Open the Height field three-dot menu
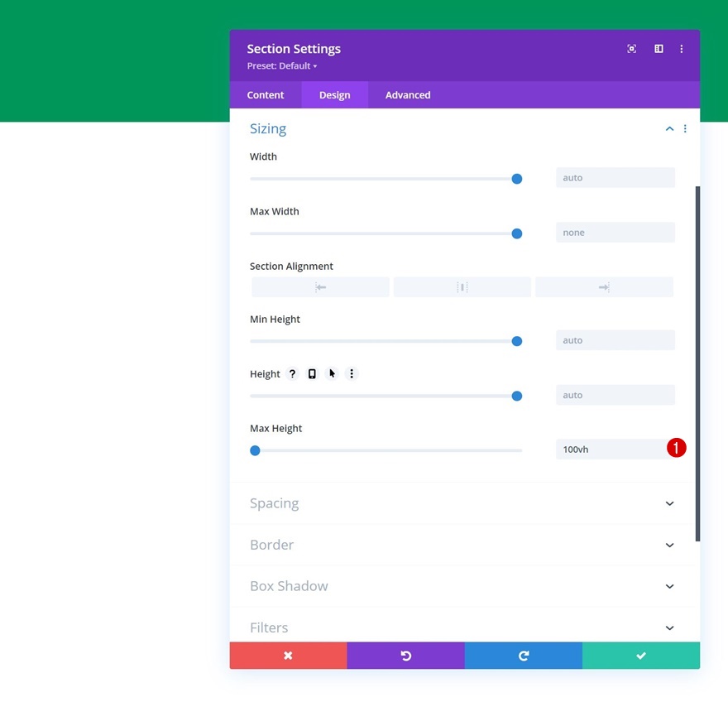This screenshot has width=728, height=702. click(x=352, y=373)
